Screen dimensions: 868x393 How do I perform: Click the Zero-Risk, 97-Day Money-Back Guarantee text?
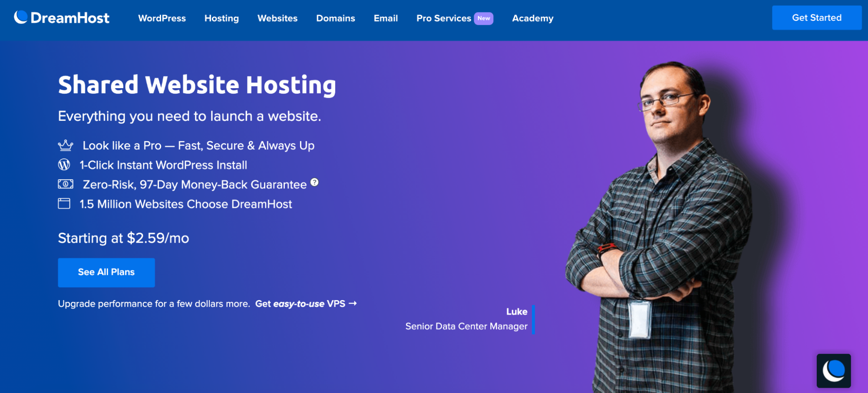[195, 185]
